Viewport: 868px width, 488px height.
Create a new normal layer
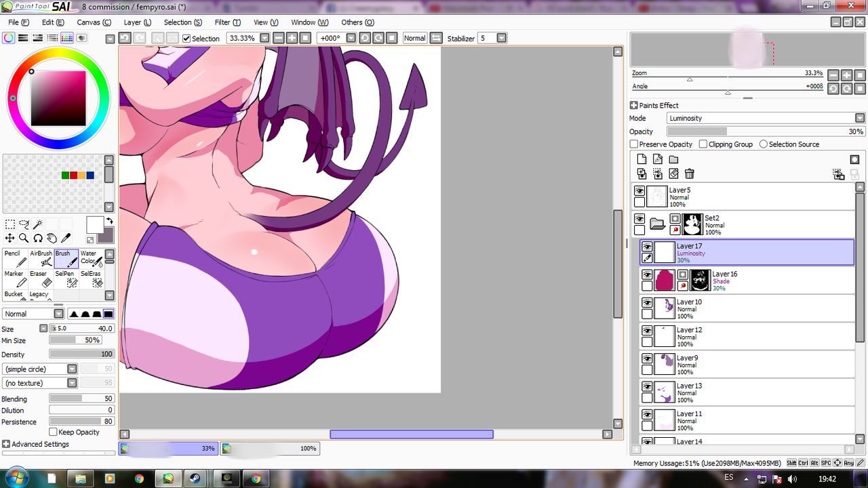(x=642, y=159)
